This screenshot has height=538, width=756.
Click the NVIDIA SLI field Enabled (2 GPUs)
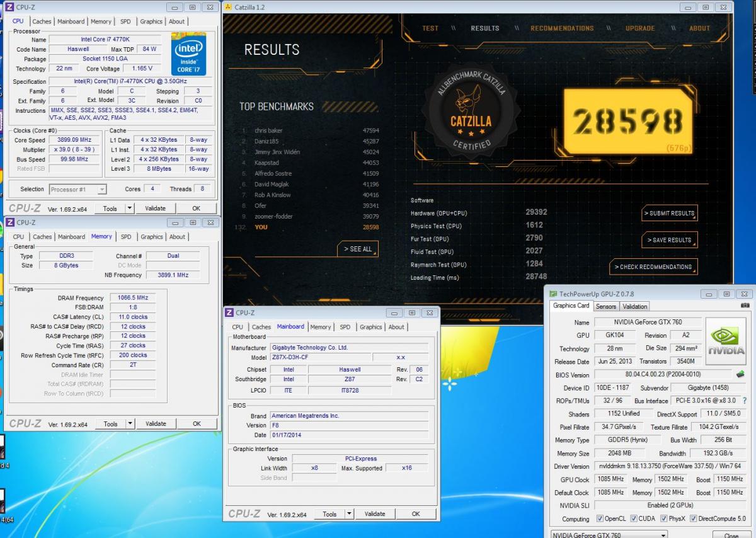tap(670, 505)
